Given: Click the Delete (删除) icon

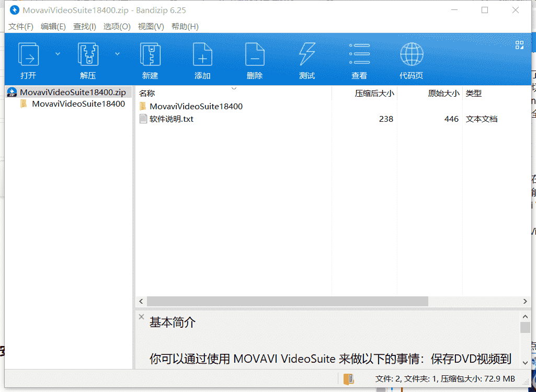Looking at the screenshot, I should 255,54.
